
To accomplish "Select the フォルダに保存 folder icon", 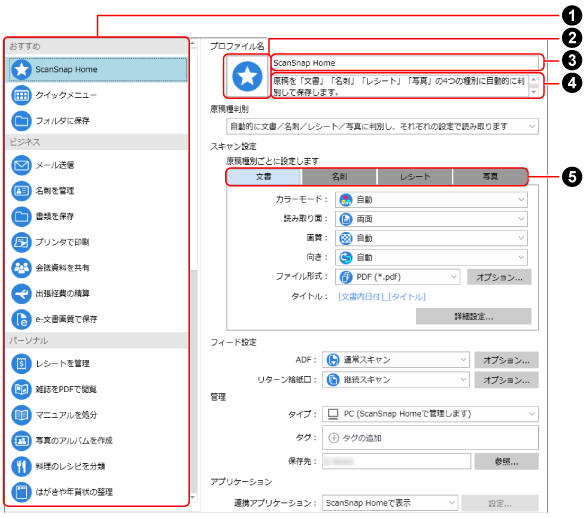I will click(21, 121).
